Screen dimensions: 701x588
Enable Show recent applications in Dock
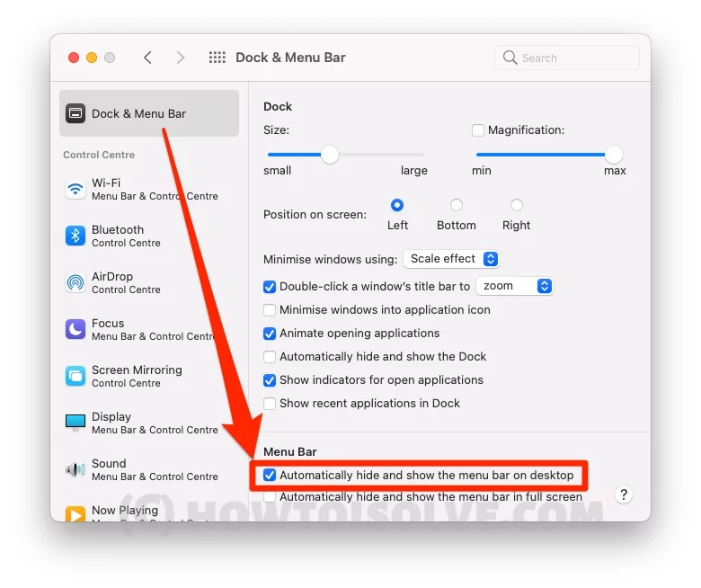pyautogui.click(x=270, y=404)
